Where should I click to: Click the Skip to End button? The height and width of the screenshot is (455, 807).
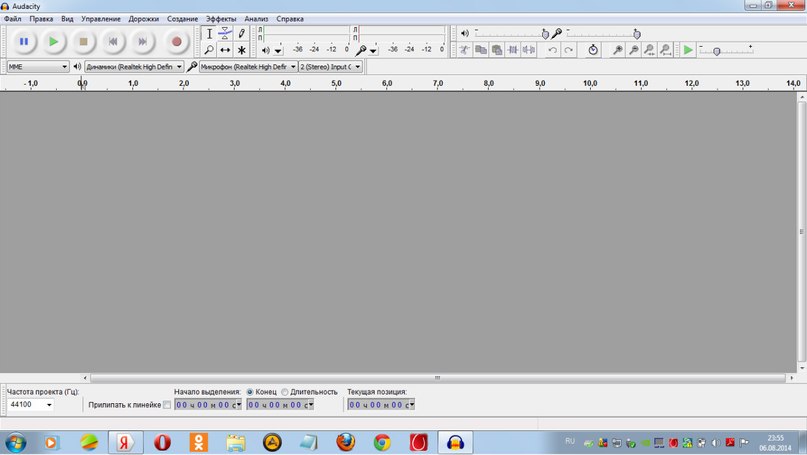click(143, 42)
